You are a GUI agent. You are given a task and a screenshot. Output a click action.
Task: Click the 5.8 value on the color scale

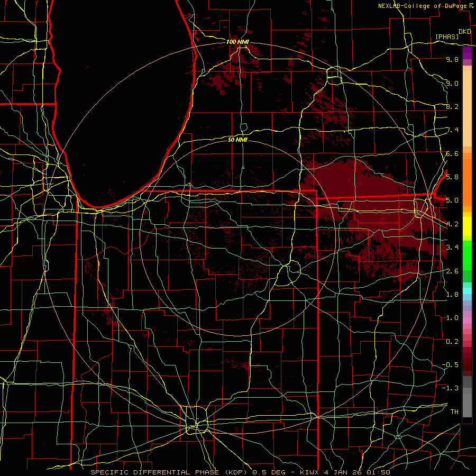click(452, 177)
